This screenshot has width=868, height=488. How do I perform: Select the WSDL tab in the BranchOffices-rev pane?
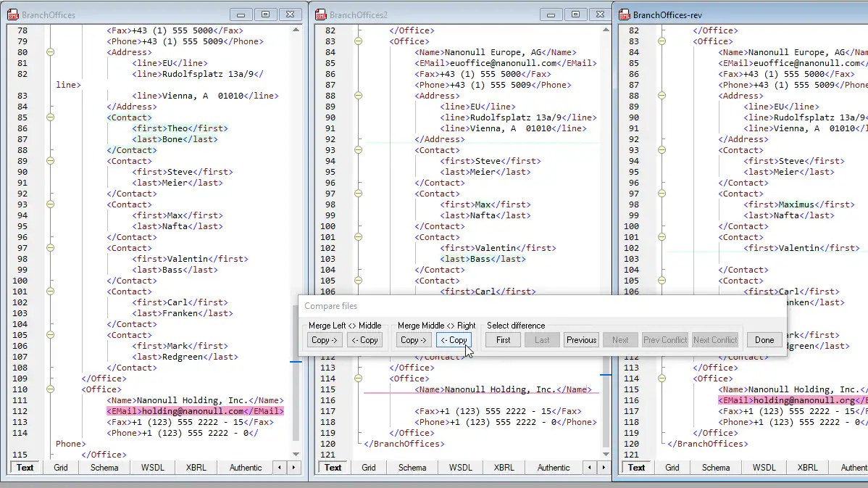point(764,468)
